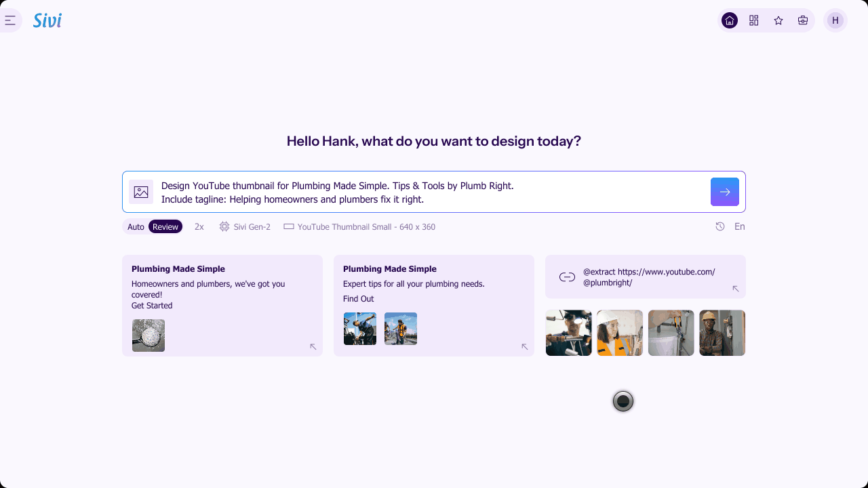View favorites via the star icon

click(x=778, y=20)
